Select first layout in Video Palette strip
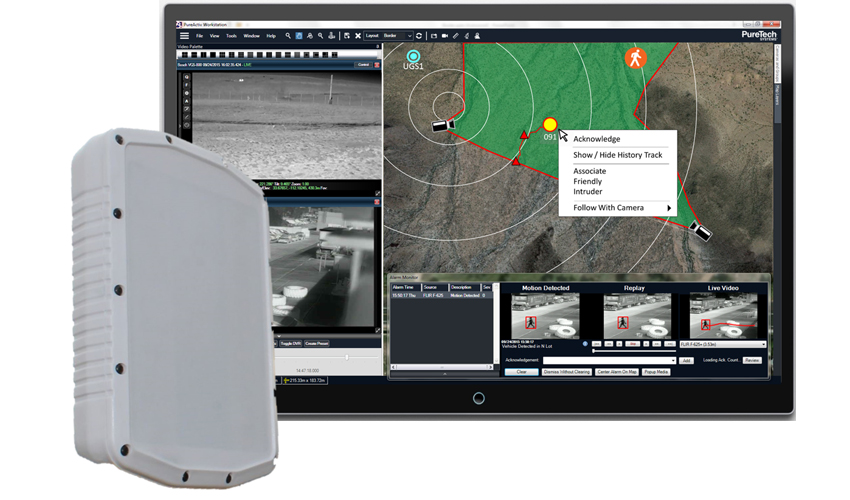This screenshot has height=500, width=850. pos(185,55)
